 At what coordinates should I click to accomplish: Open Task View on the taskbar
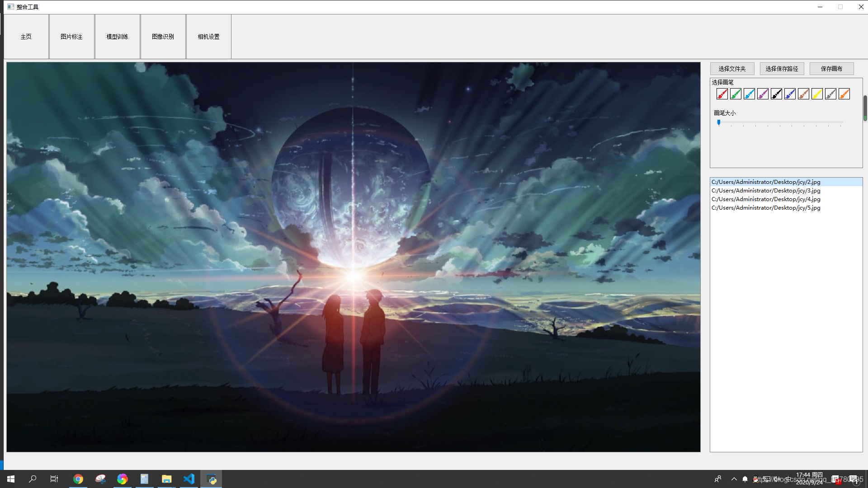(54, 479)
